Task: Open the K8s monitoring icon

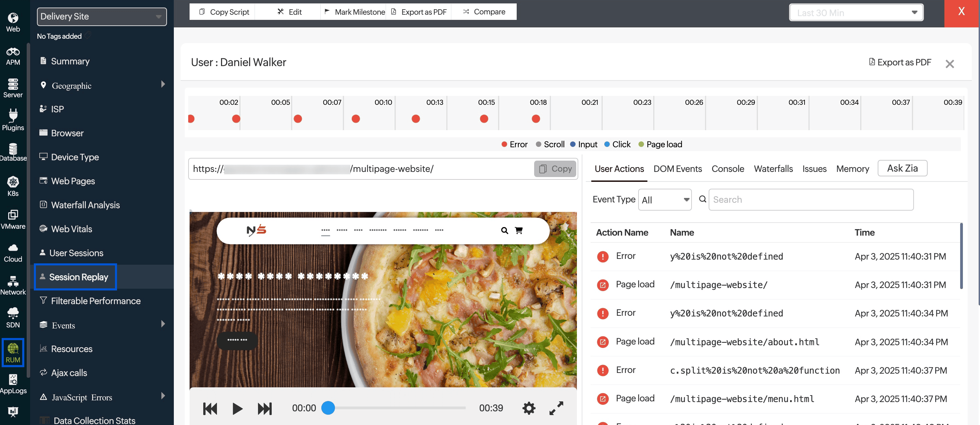Action: tap(13, 187)
